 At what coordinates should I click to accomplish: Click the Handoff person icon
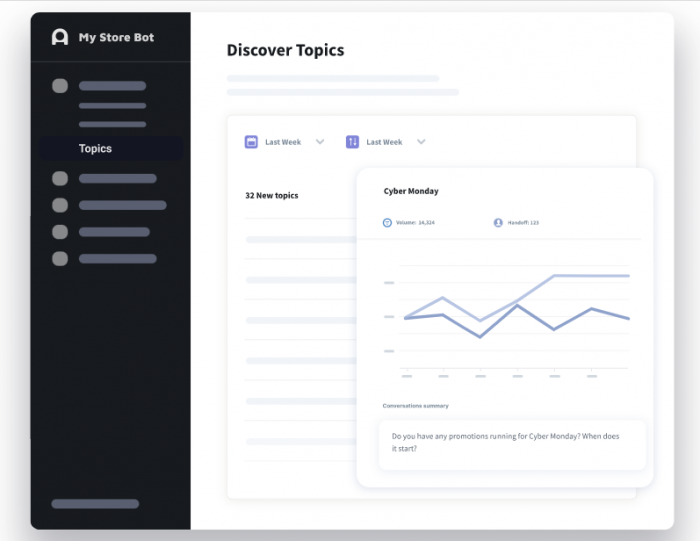498,222
